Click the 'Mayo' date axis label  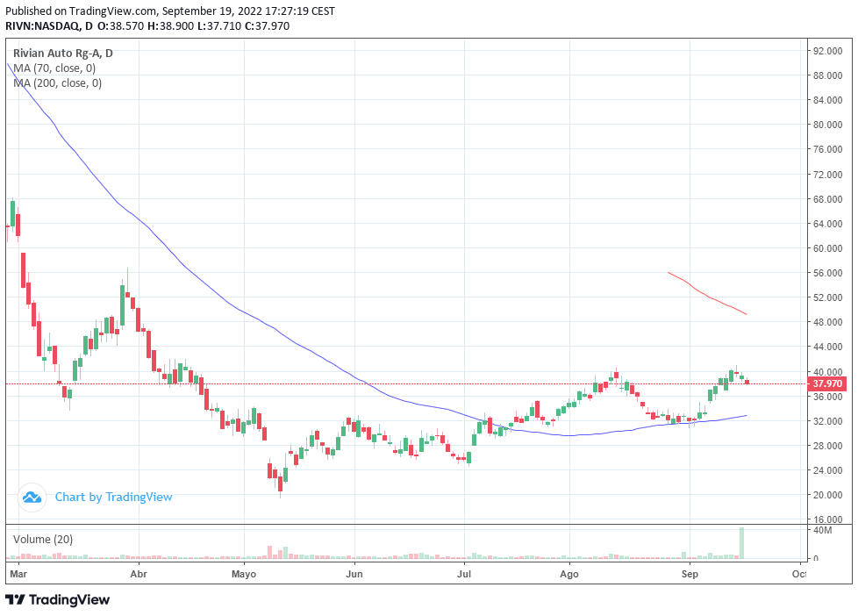coord(244,575)
